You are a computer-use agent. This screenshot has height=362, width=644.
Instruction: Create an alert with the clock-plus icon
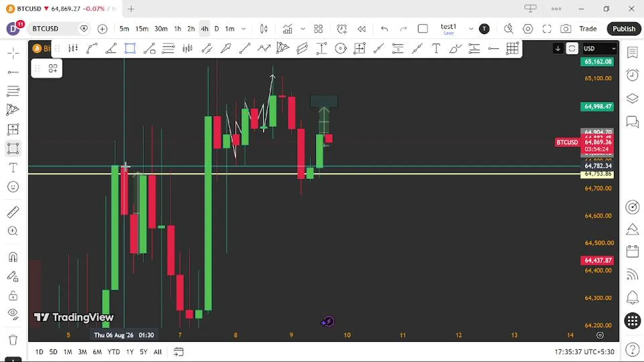pyautogui.click(x=342, y=29)
